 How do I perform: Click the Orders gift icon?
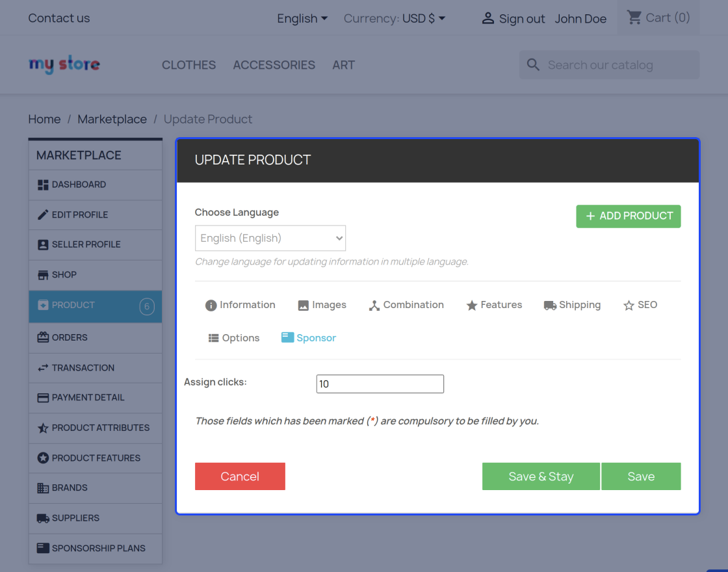pos(43,337)
